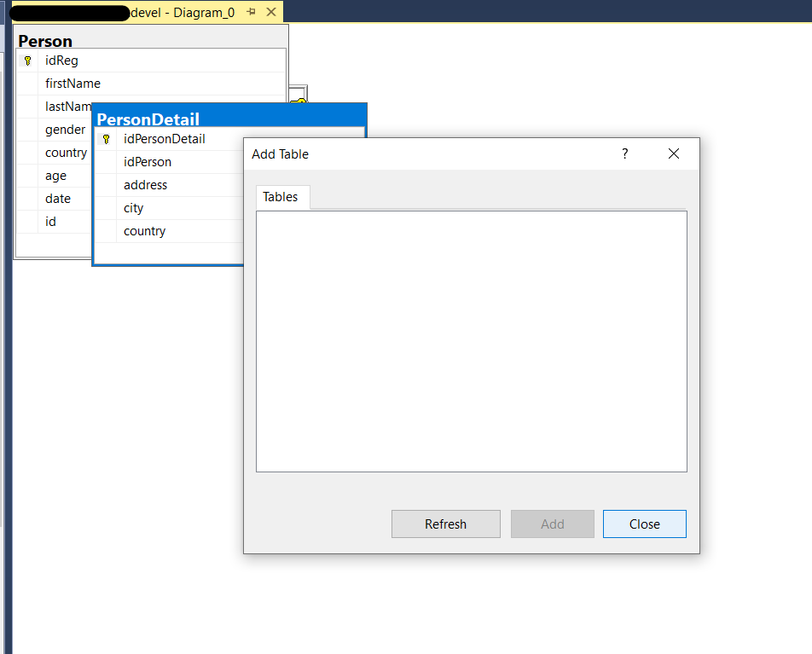Click inside the empty tables list box
The height and width of the screenshot is (654, 812).
471,341
